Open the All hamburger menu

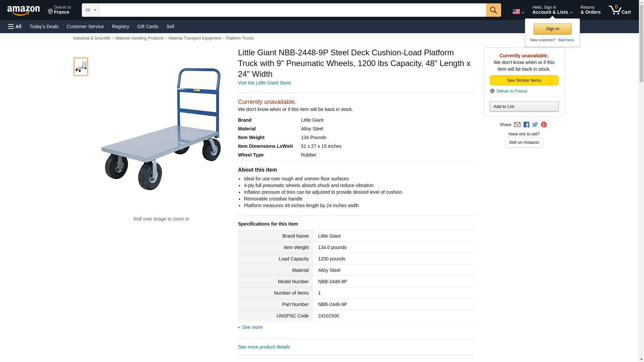click(15, 26)
